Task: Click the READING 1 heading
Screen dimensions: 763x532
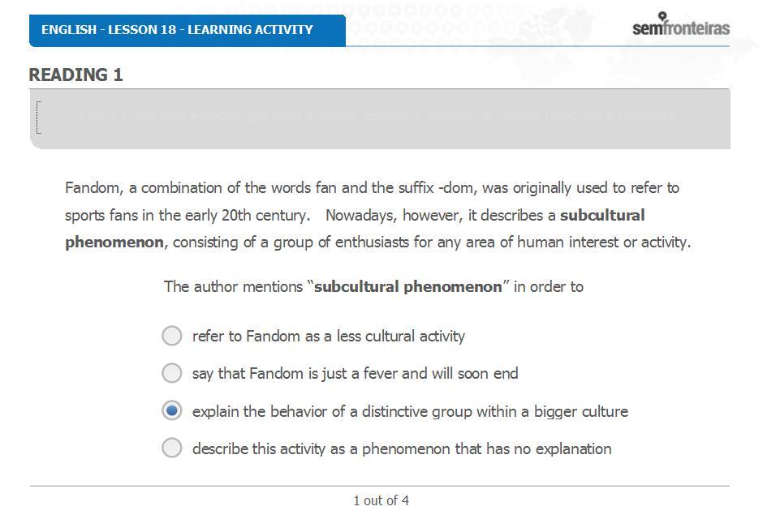Action: 76,75
